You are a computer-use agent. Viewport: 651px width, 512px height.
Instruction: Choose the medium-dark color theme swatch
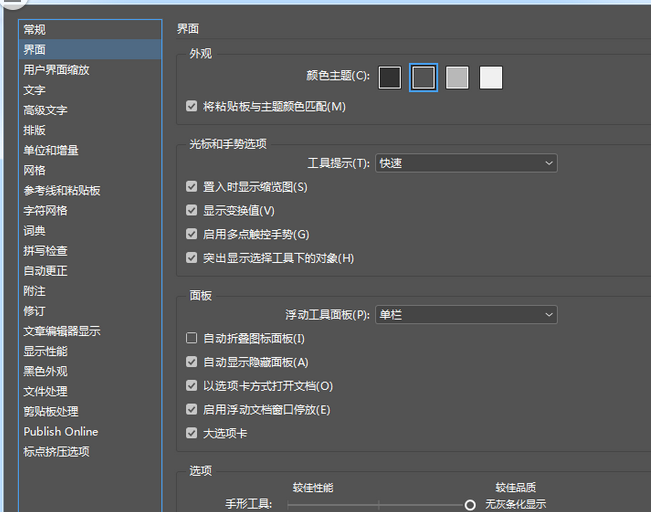coord(424,77)
